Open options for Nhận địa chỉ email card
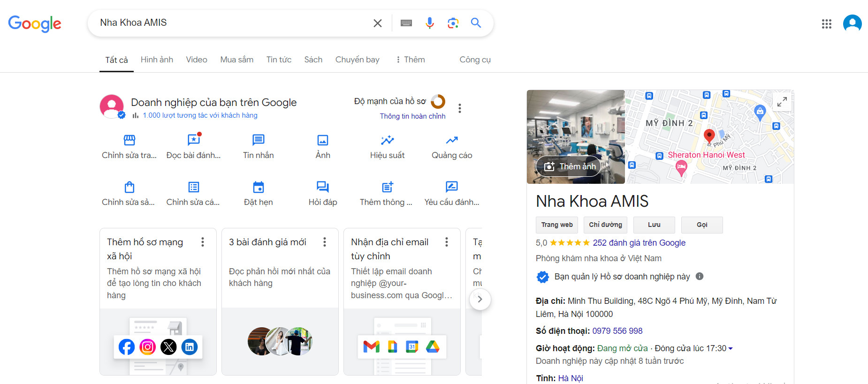Viewport: 868px width, 384px height. [447, 242]
